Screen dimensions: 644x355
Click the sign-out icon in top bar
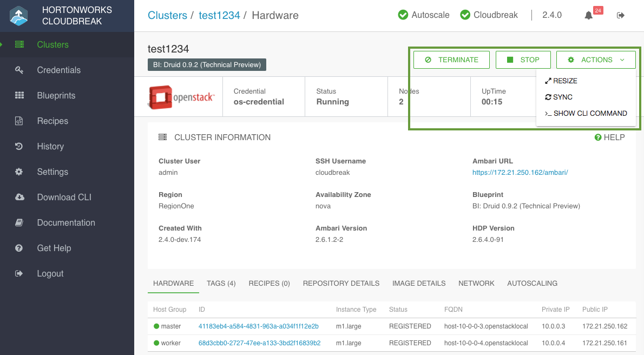click(621, 15)
